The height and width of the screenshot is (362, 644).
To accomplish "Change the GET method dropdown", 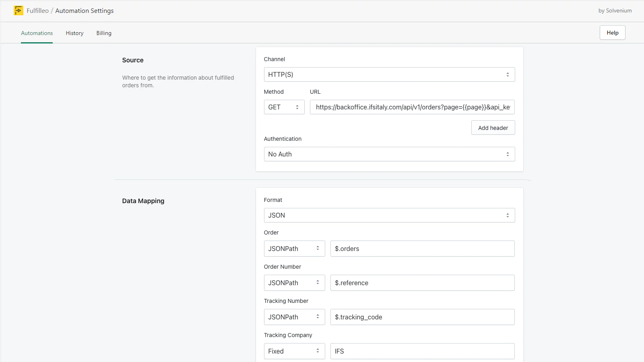I will click(284, 107).
